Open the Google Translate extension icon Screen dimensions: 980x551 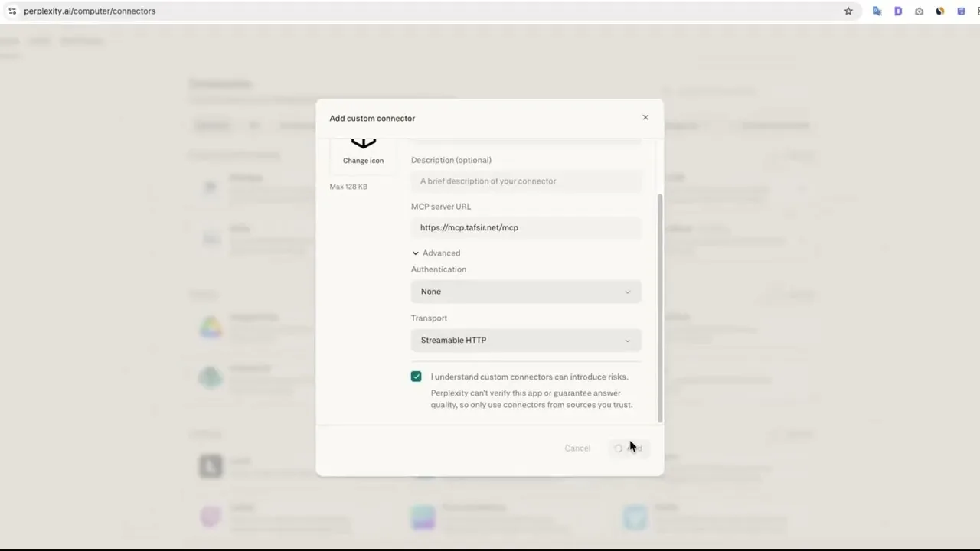(877, 11)
